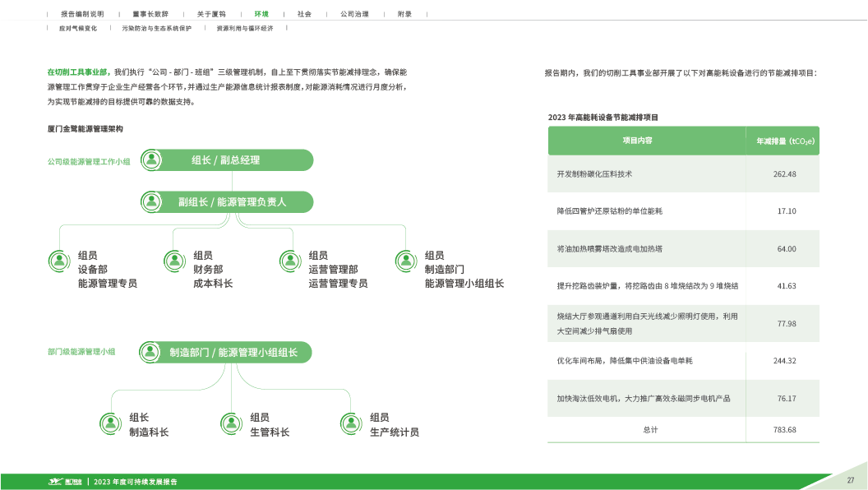Click page number 27 in corner
The height and width of the screenshot is (490, 868).
tap(851, 480)
